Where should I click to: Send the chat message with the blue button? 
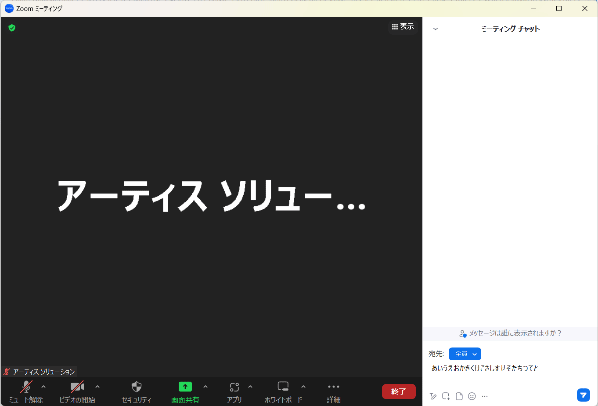[x=583, y=395]
